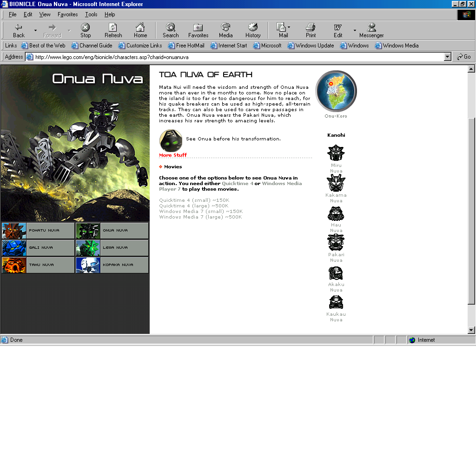The height and width of the screenshot is (465, 476).
Task: Click the Hau Nuva mask icon
Action: (x=336, y=214)
